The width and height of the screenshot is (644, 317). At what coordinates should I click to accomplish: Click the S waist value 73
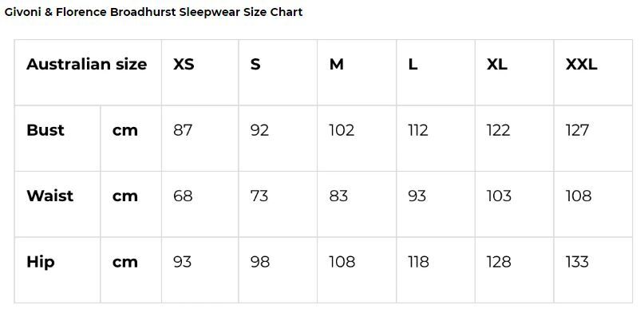(259, 196)
